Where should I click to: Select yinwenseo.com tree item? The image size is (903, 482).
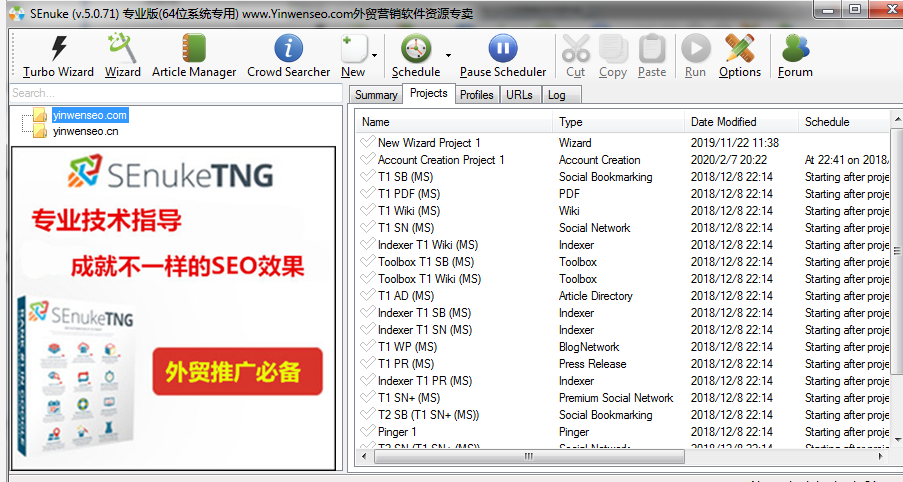[x=90, y=115]
